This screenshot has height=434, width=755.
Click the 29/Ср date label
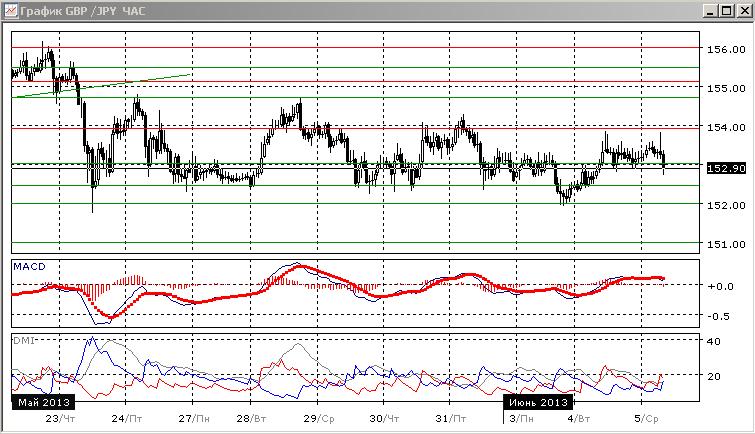point(318,419)
